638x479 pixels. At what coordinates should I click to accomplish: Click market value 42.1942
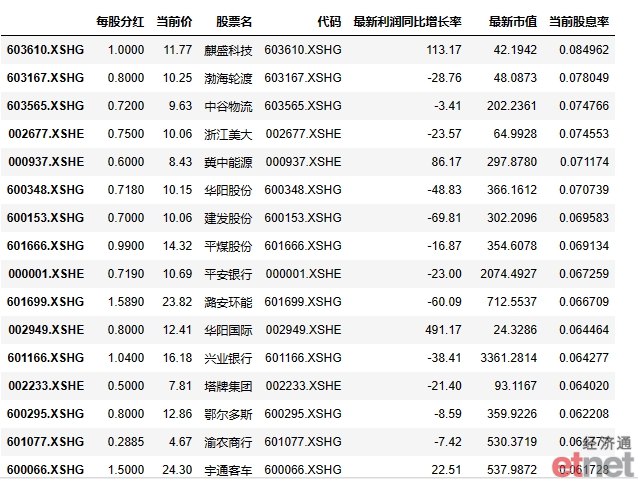[515, 50]
